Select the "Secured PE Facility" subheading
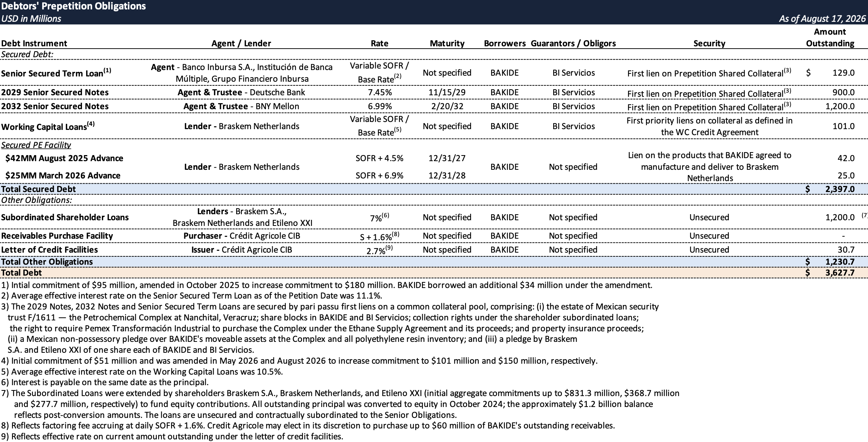 click(x=36, y=145)
